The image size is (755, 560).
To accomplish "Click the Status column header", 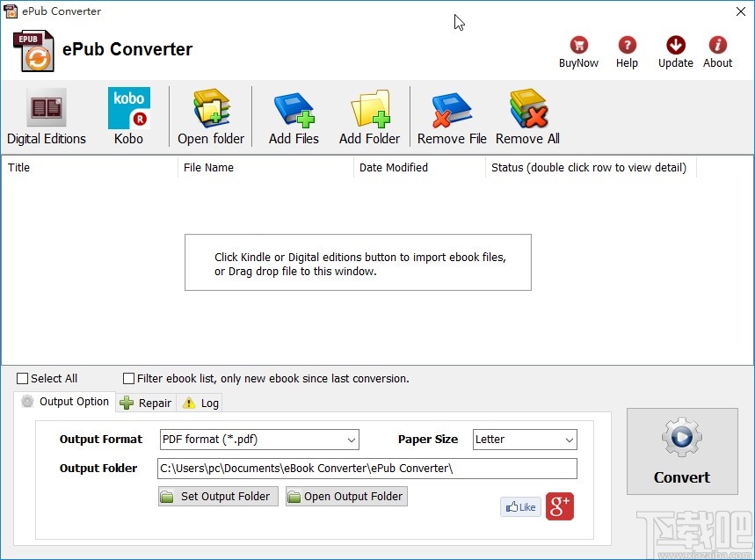I will click(x=591, y=168).
